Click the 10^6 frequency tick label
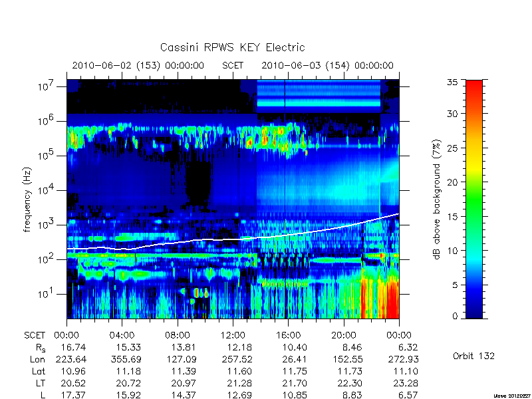This screenshot has width=532, height=399. coord(47,120)
